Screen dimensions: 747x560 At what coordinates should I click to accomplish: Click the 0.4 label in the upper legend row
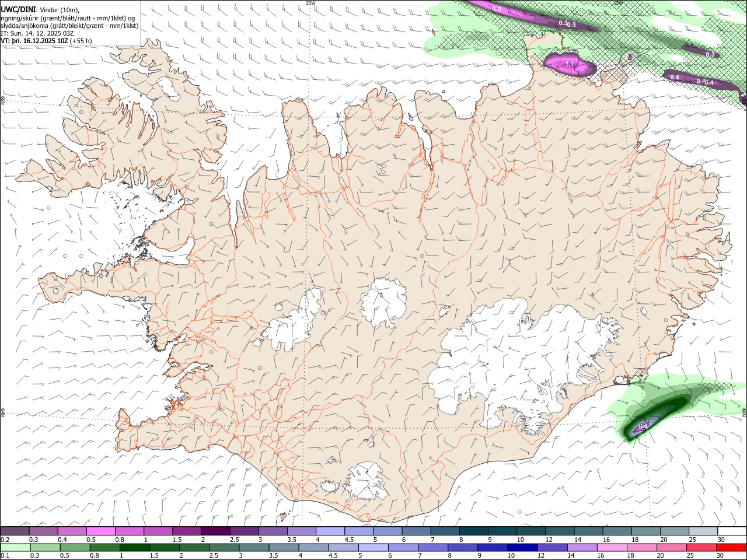coord(62,540)
